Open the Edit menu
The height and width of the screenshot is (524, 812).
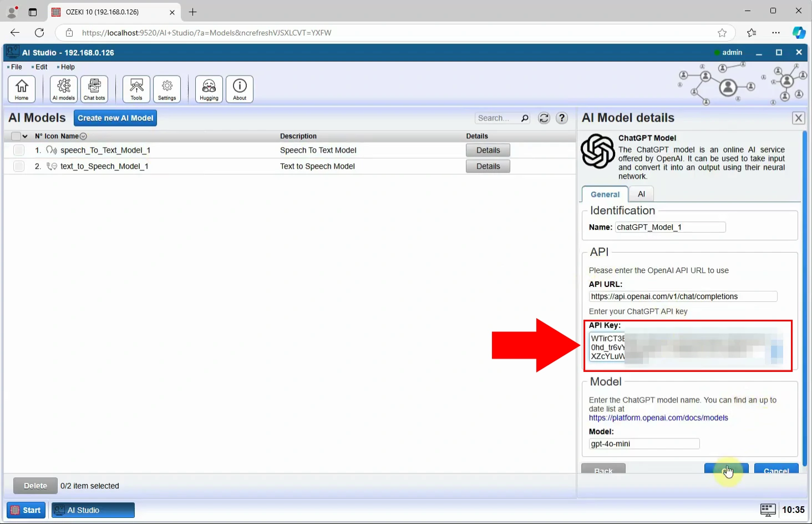tap(41, 67)
